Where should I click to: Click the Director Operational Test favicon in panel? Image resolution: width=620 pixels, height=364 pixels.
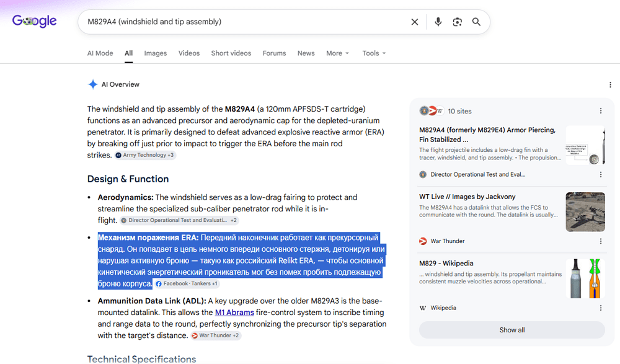pos(423,174)
